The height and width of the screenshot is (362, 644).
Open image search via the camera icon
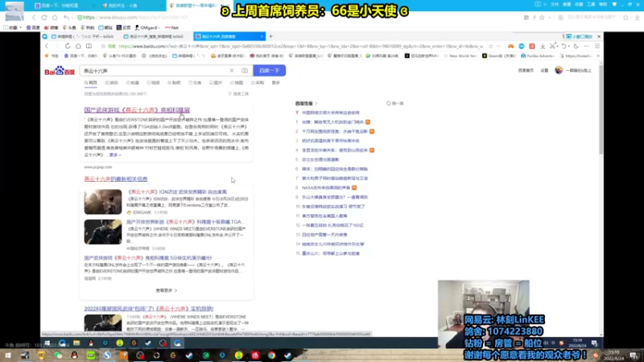(245, 71)
